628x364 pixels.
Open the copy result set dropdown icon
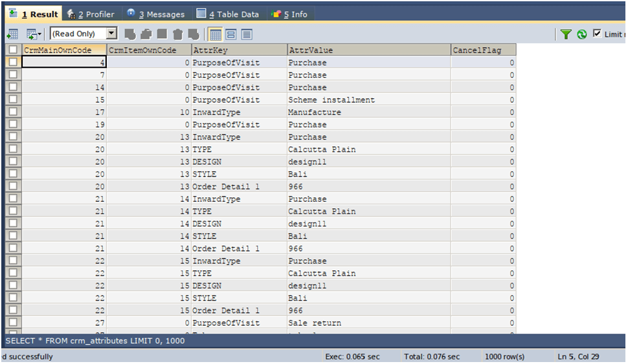(34, 34)
